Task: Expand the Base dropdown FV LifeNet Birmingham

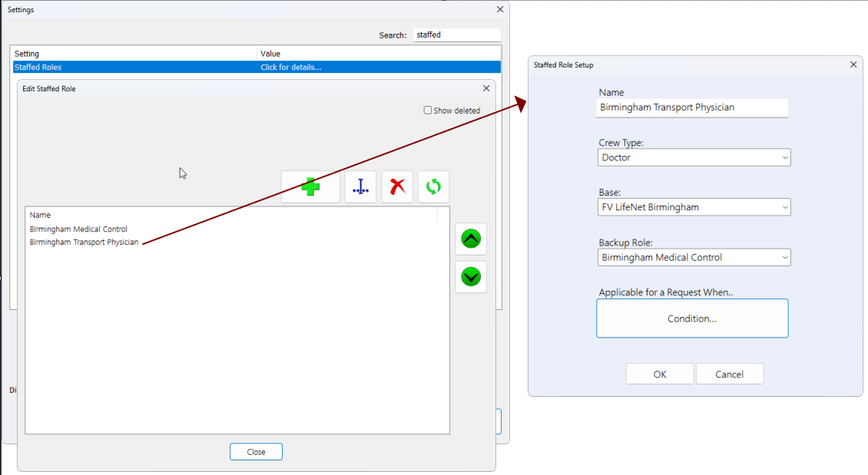Action: pyautogui.click(x=694, y=207)
